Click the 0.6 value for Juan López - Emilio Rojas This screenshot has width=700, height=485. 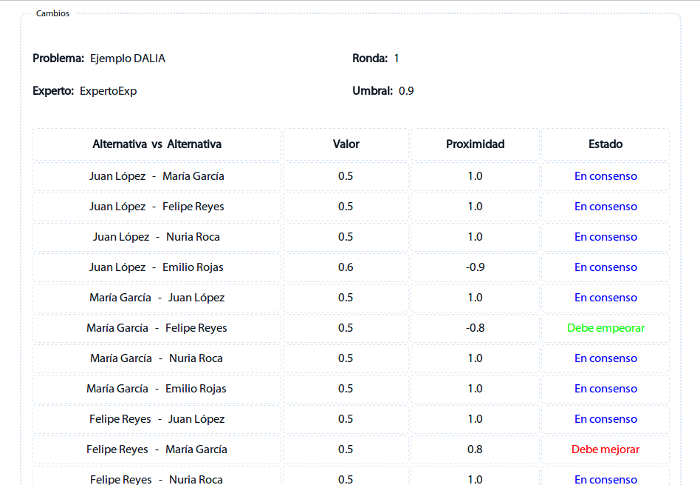click(346, 267)
